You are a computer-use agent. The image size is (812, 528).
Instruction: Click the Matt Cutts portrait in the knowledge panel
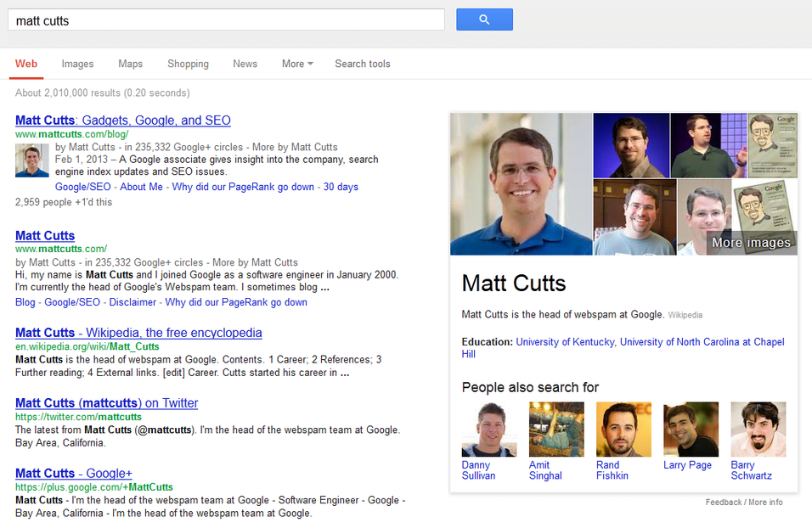pyautogui.click(x=521, y=183)
